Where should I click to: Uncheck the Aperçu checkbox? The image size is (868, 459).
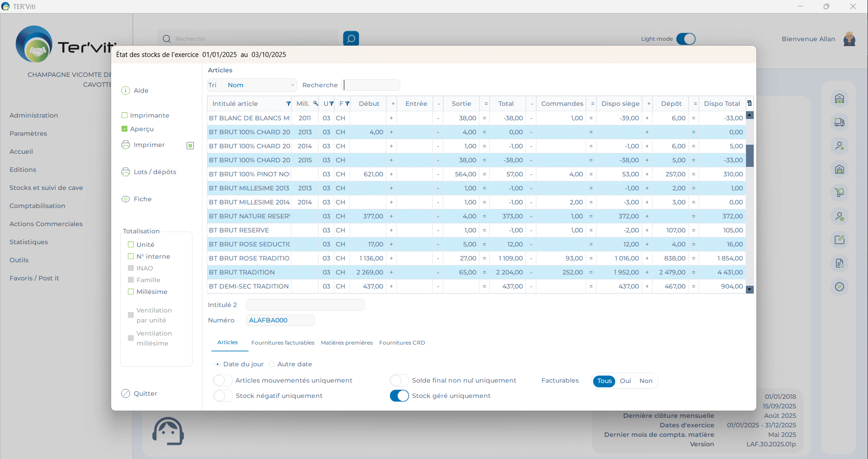pos(125,129)
